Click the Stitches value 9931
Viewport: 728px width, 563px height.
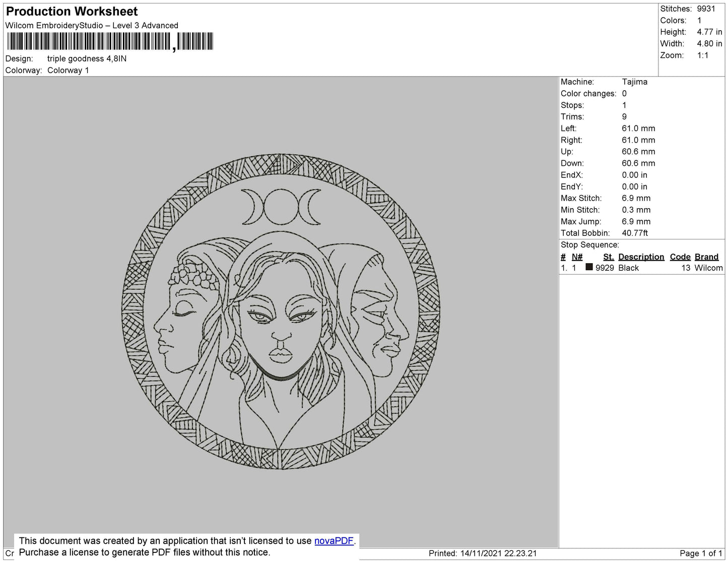click(706, 9)
